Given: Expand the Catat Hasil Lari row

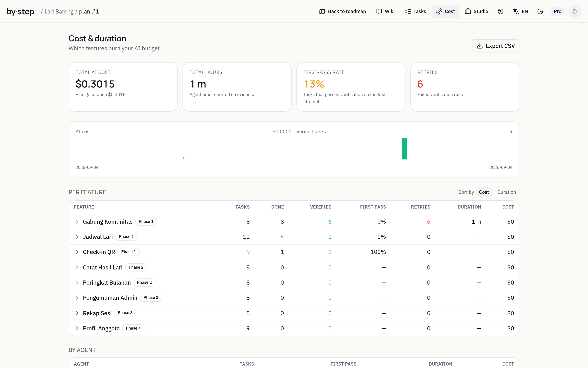Looking at the screenshot, I should tap(77, 267).
